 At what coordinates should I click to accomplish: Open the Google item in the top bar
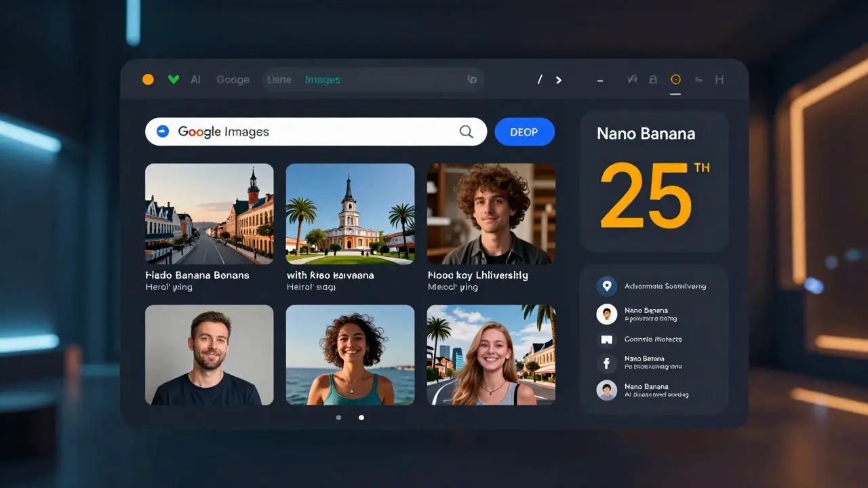pyautogui.click(x=233, y=79)
